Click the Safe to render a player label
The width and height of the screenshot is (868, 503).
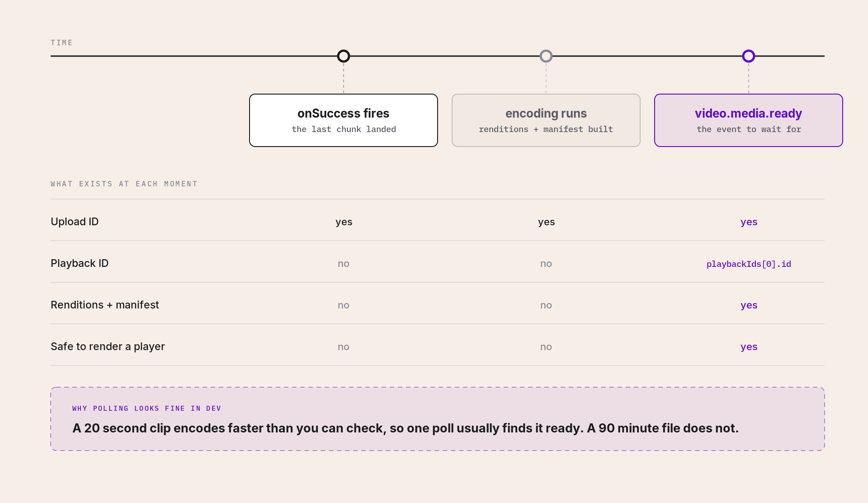[x=108, y=346]
